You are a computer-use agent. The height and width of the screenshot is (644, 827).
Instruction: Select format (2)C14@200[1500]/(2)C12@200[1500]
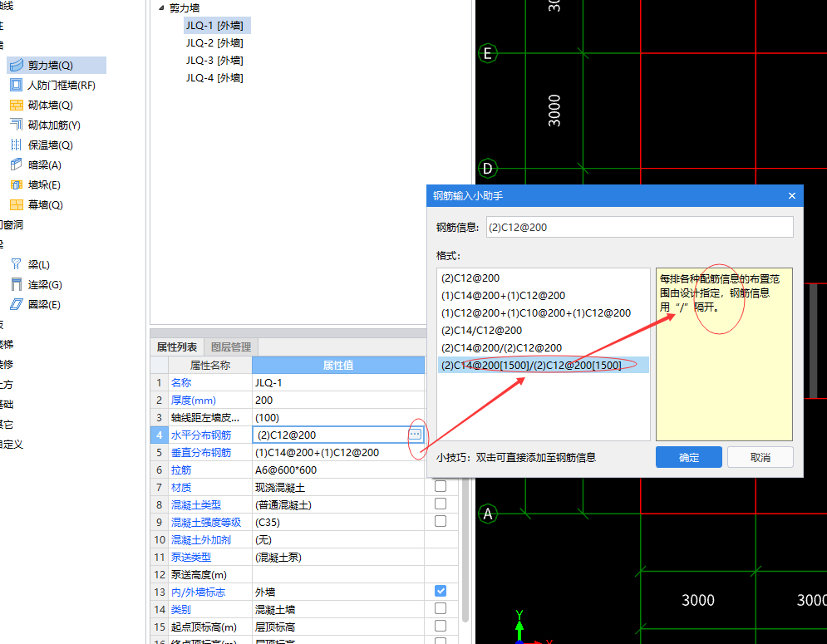[x=544, y=365]
